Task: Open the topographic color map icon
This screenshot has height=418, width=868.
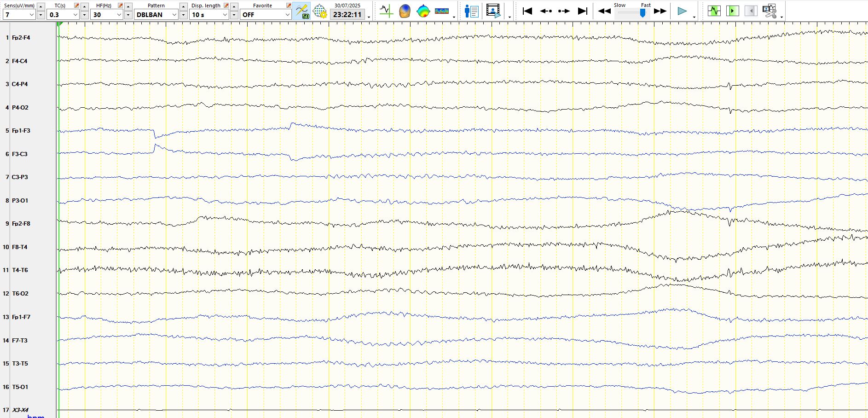Action: (423, 11)
